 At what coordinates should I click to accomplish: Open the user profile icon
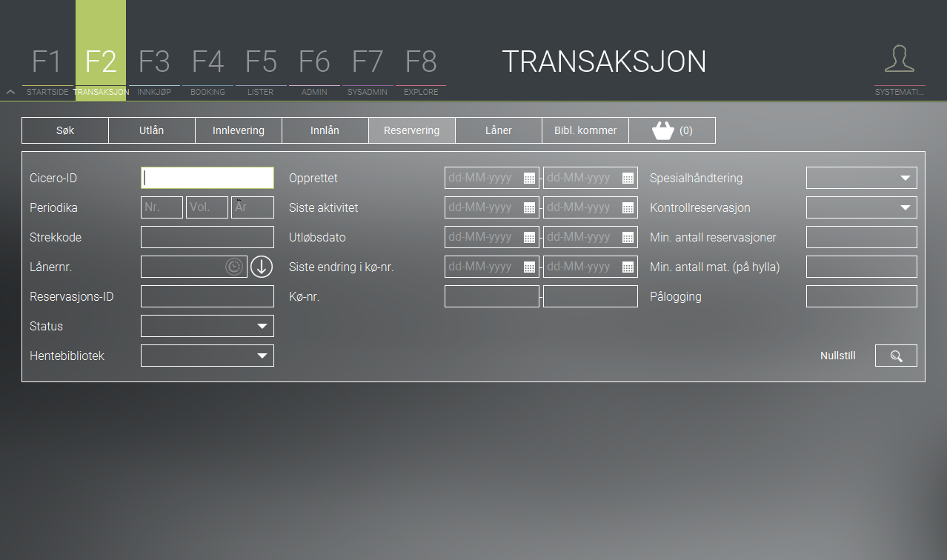(900, 59)
